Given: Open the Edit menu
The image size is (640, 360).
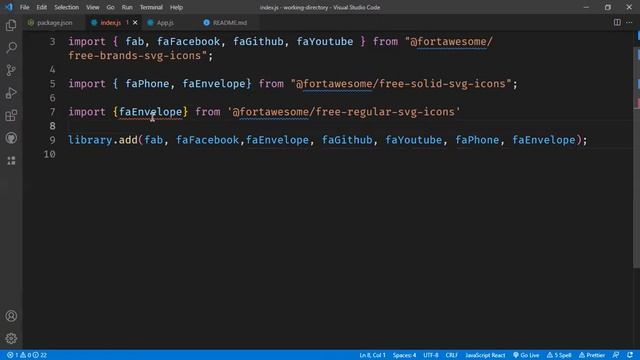Looking at the screenshot, I should (x=42, y=7).
